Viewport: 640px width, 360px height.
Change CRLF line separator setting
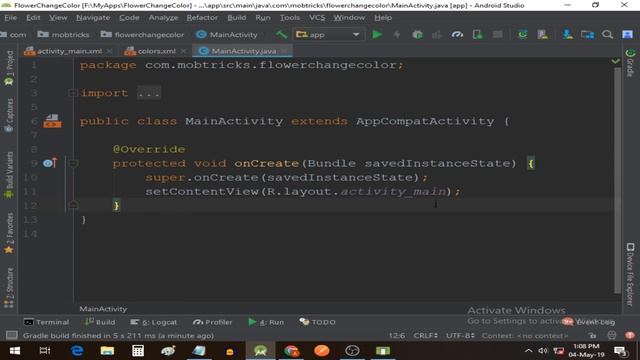(x=426, y=336)
